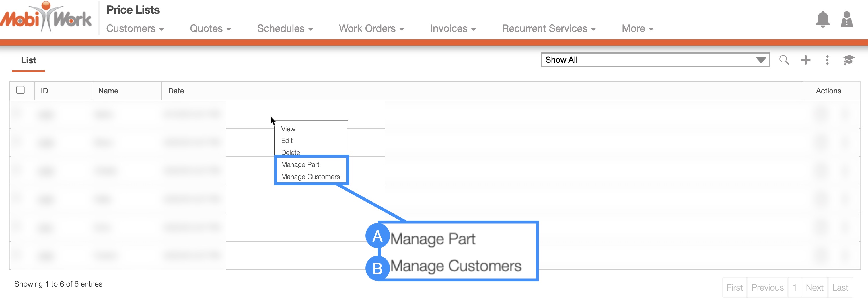The image size is (868, 302).
Task: Toggle the select-all checkbox in table header
Action: tap(21, 90)
